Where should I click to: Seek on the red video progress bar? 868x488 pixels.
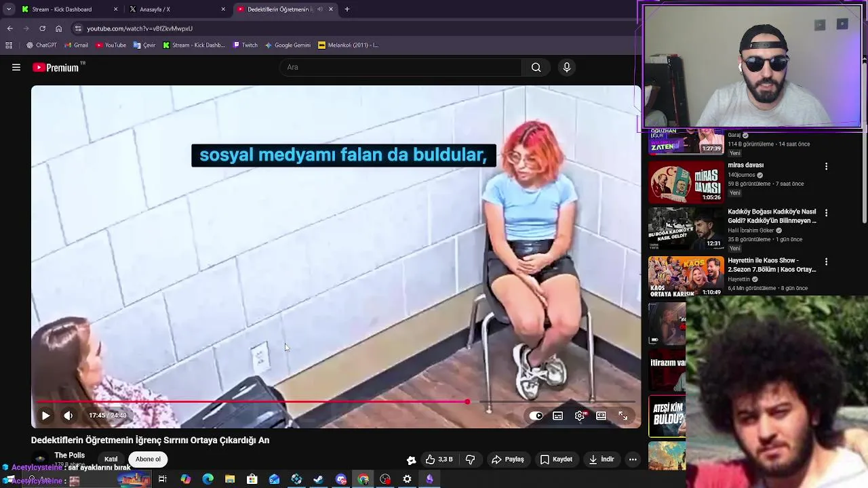336,402
